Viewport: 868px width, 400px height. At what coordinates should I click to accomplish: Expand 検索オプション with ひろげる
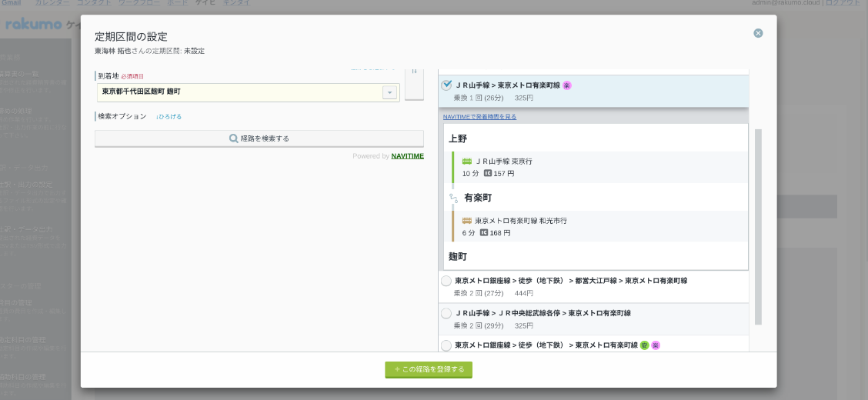(169, 117)
